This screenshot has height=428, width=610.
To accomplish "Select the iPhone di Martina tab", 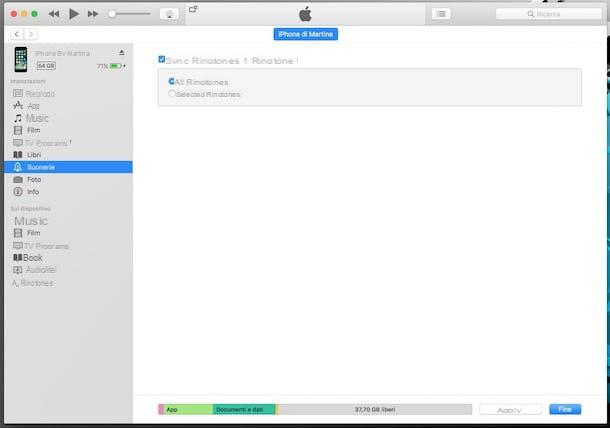I will pos(305,34).
